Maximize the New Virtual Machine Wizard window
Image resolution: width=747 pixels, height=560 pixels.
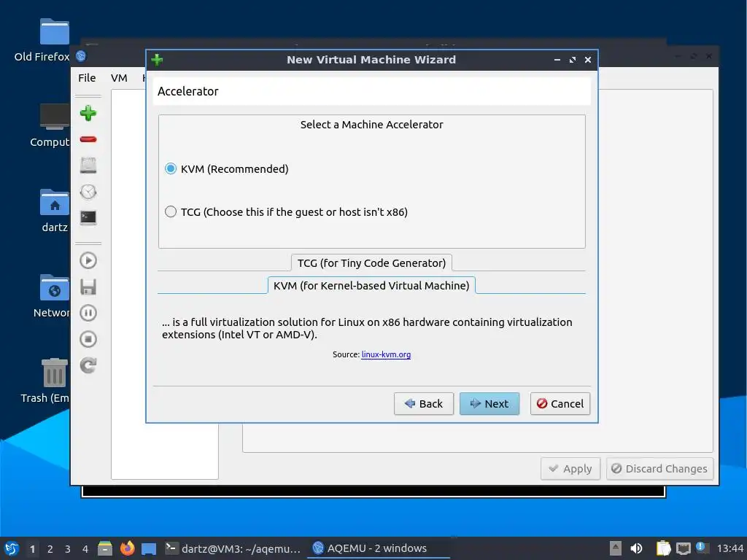coord(573,60)
